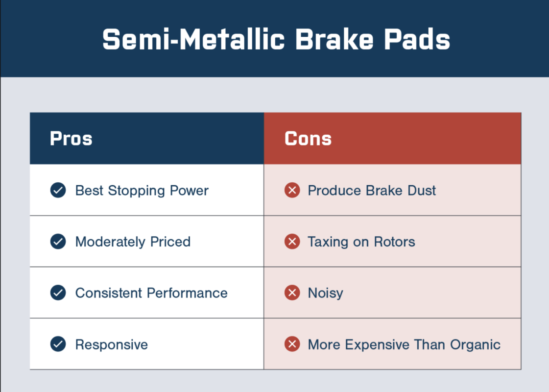Click the checkmark icon beside Moderately Priced
This screenshot has height=392, width=549.
(58, 242)
